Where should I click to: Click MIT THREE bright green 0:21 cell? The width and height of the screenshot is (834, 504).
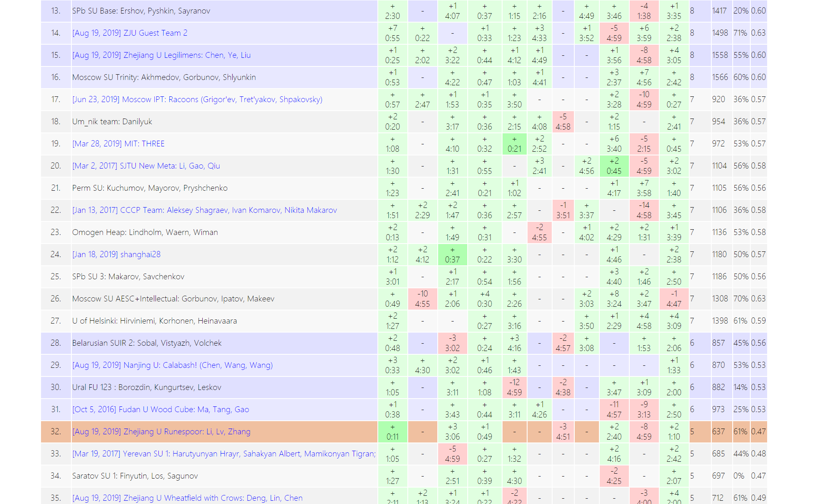coord(514,144)
